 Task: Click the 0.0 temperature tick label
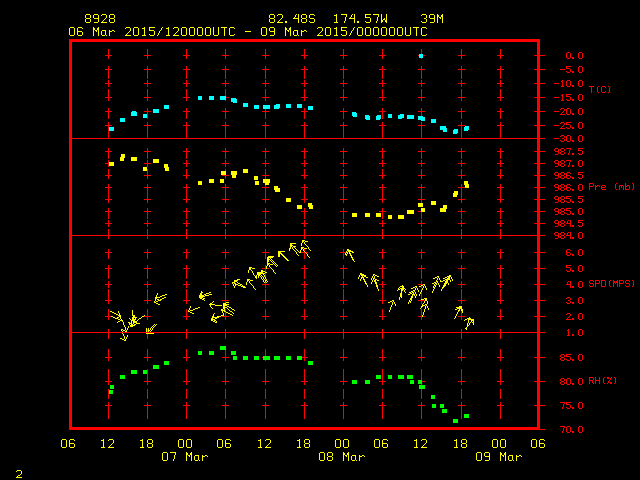[x=574, y=56]
